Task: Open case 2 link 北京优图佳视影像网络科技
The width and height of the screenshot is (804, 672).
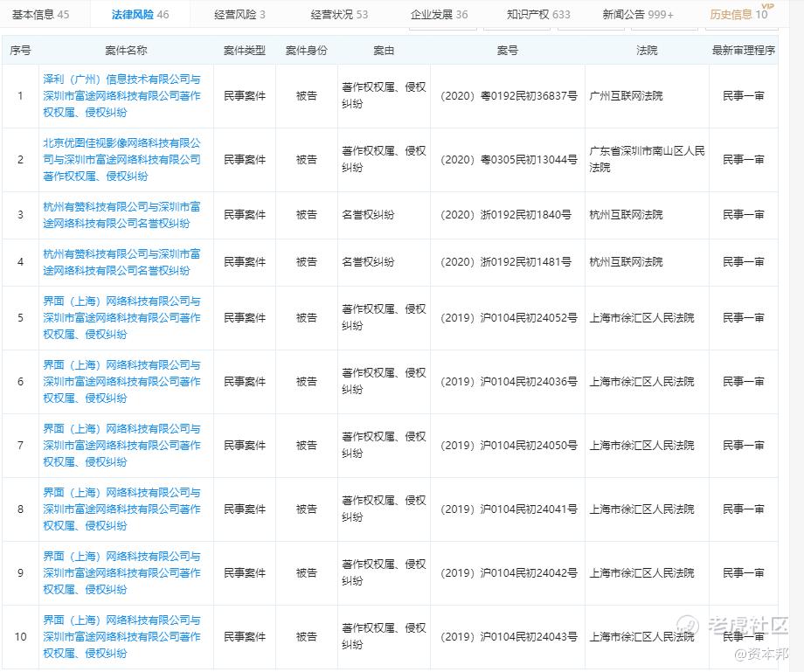Action: click(121, 159)
